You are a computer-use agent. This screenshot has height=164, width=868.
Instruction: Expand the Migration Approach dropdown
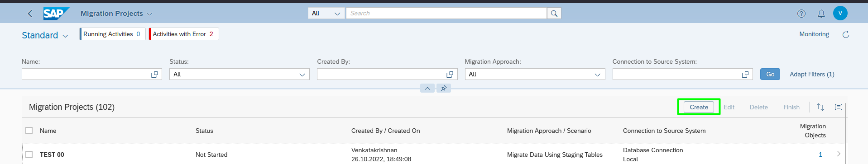click(597, 75)
